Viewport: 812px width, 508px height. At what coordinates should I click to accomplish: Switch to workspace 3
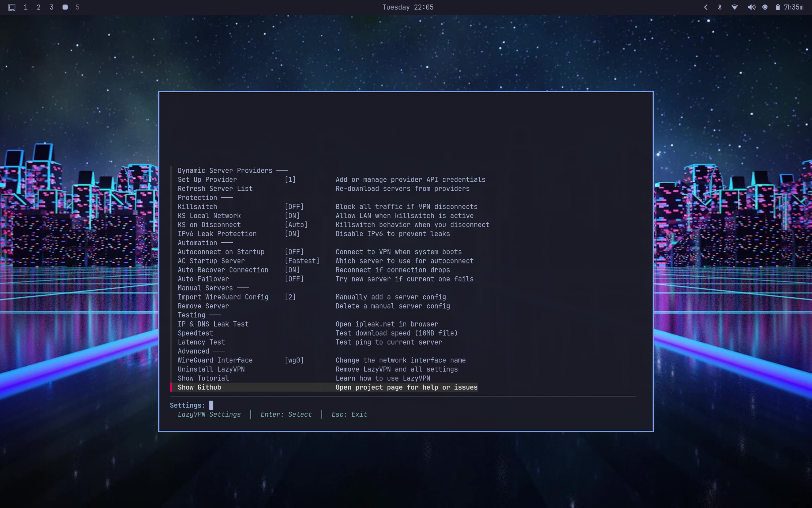pyautogui.click(x=52, y=7)
